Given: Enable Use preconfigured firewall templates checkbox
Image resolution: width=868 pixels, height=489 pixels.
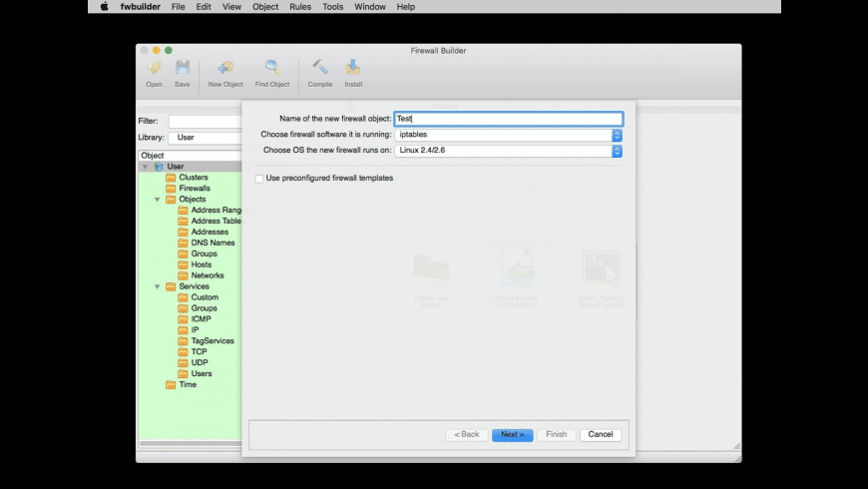Looking at the screenshot, I should tap(259, 179).
